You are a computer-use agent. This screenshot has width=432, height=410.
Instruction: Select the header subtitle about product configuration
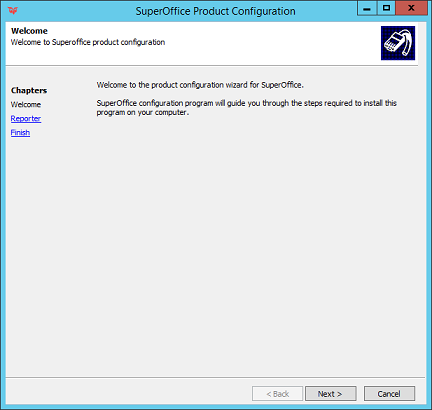[x=88, y=42]
